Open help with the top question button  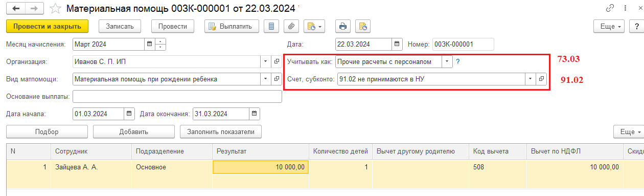click(637, 26)
